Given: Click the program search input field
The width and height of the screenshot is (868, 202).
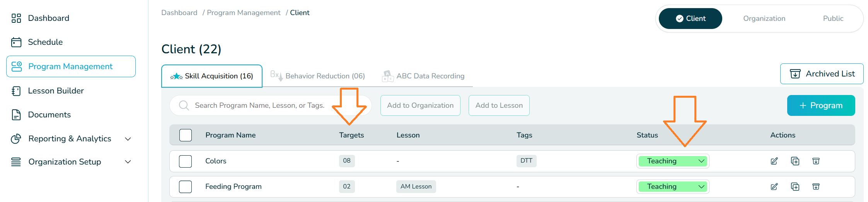Looking at the screenshot, I should point(259,105).
